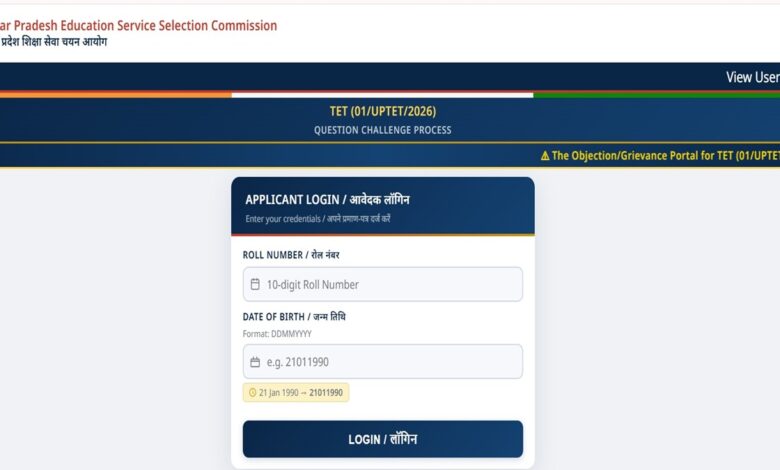780x470 pixels.
Task: Click the warning triangle icon in notice ticker
Action: (545, 156)
